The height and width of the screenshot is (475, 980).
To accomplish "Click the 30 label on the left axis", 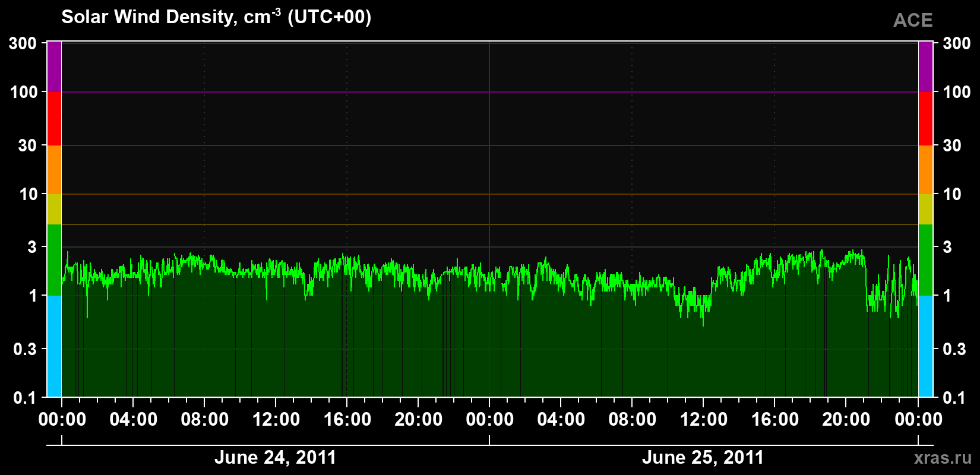I will click(27, 145).
